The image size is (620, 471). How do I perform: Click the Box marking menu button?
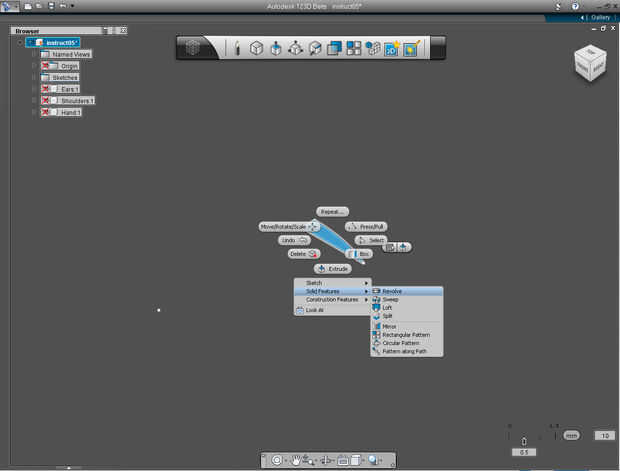[359, 253]
